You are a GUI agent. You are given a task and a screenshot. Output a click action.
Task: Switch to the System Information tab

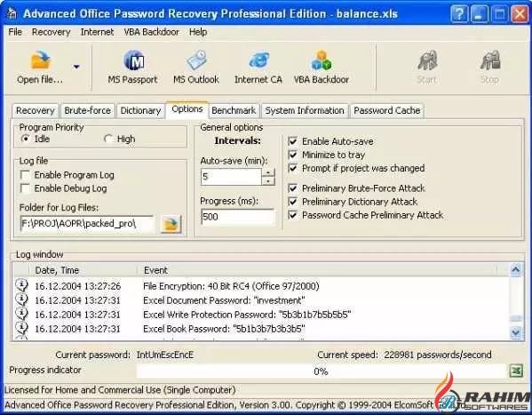305,110
